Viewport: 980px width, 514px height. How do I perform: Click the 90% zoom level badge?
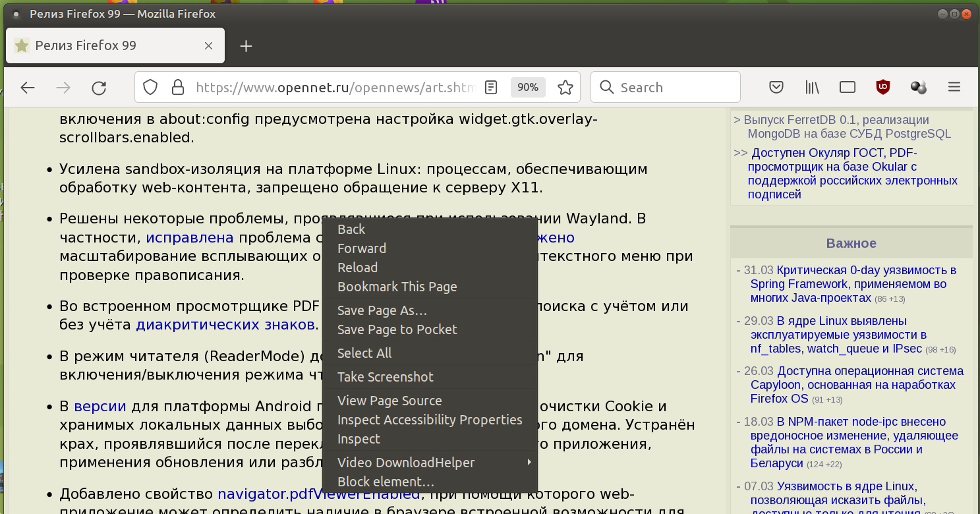click(528, 87)
